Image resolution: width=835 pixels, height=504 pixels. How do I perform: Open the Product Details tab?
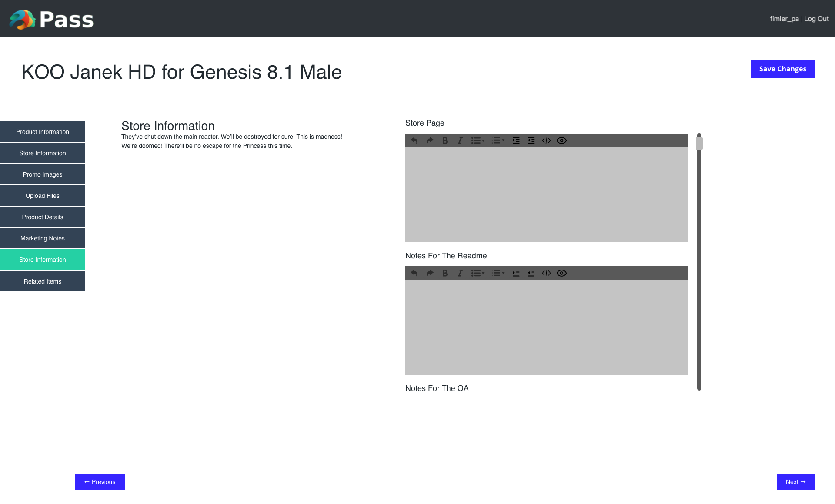coord(43,217)
